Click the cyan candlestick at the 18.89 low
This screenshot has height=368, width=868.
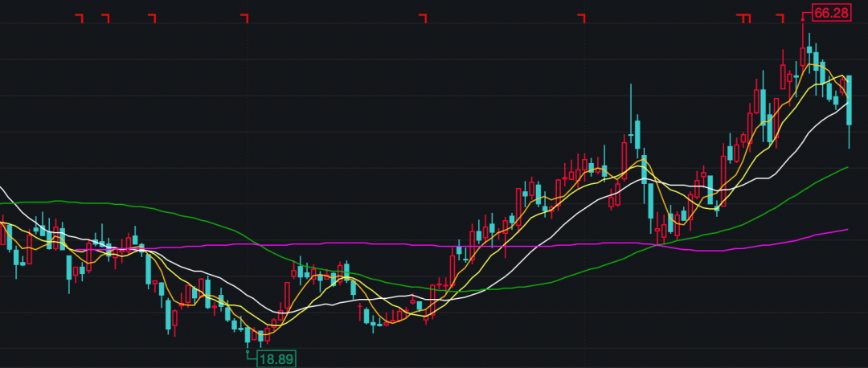click(x=248, y=336)
